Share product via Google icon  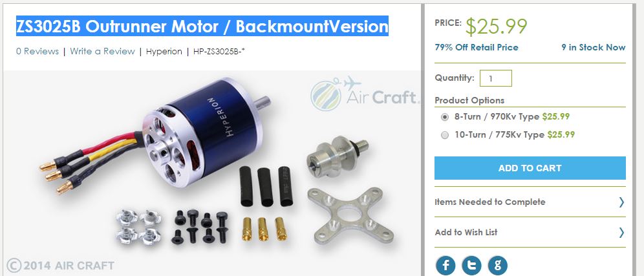[498, 265]
